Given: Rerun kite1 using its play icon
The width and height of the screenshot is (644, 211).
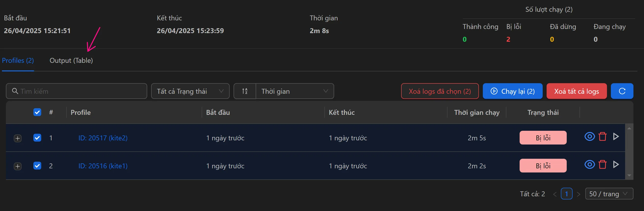Looking at the screenshot, I should coord(616,165).
